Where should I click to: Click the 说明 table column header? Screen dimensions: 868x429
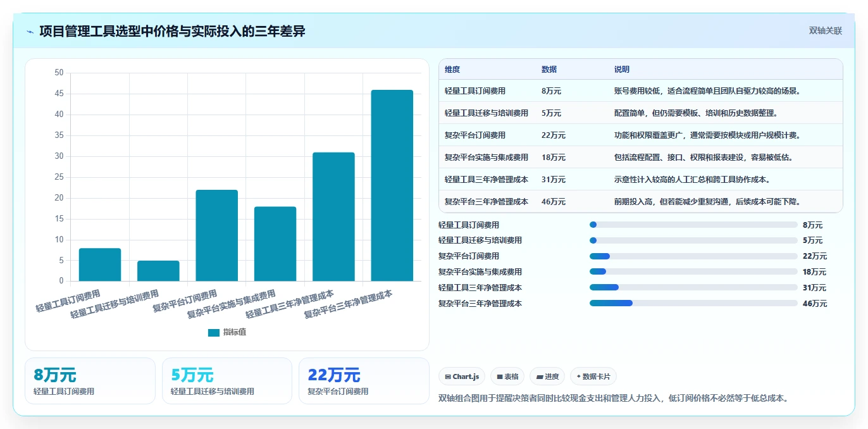coord(622,70)
